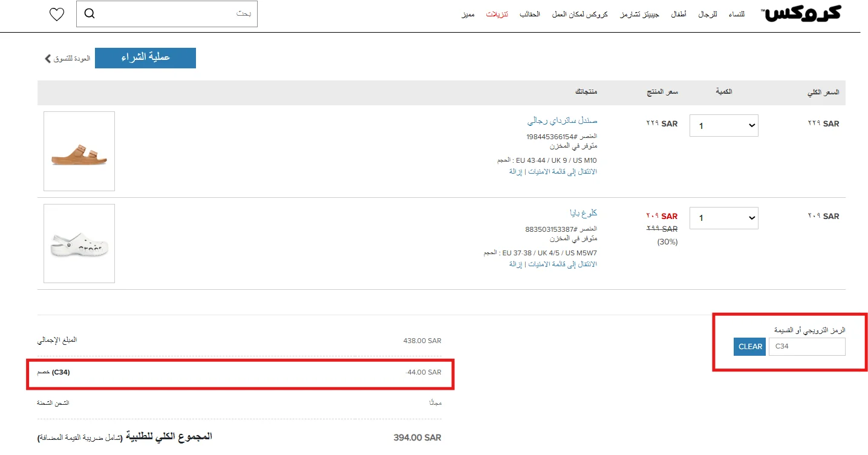The width and height of the screenshot is (868, 455).
Task: Click the الشحن الشحنة shipping label
Action: (x=53, y=403)
